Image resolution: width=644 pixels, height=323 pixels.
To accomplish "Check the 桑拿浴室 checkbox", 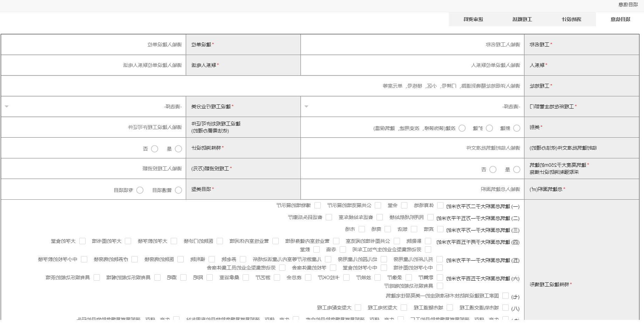I will [x=245, y=277].
